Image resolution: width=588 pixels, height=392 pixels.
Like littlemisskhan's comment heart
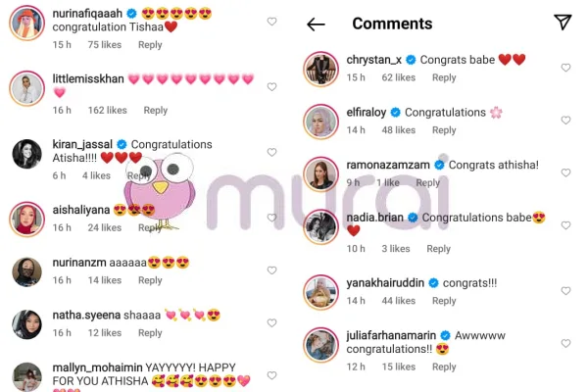pyautogui.click(x=271, y=86)
